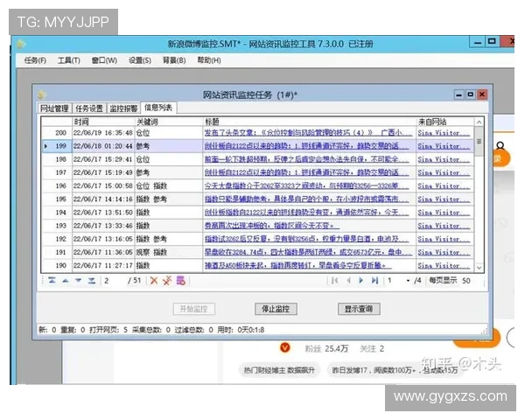Delete all records with the double-X icon
Viewport: 525px width, 420px height.
[167, 281]
